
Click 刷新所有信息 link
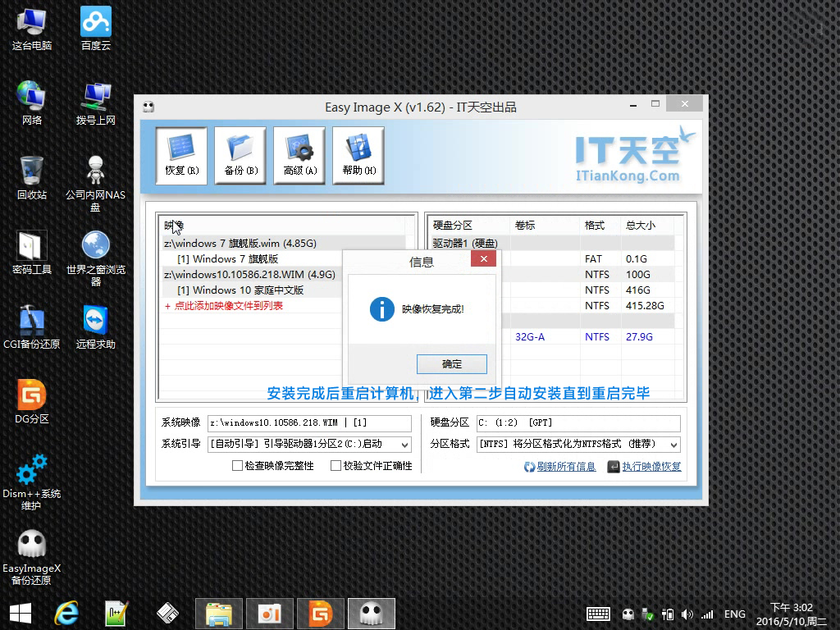559,467
